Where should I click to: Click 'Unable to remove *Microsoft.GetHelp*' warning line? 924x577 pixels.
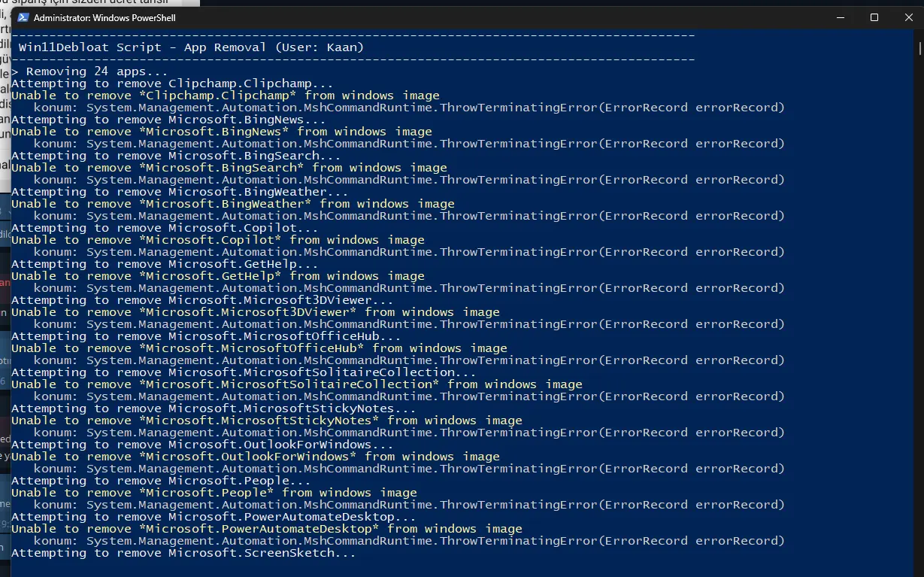[x=218, y=276]
